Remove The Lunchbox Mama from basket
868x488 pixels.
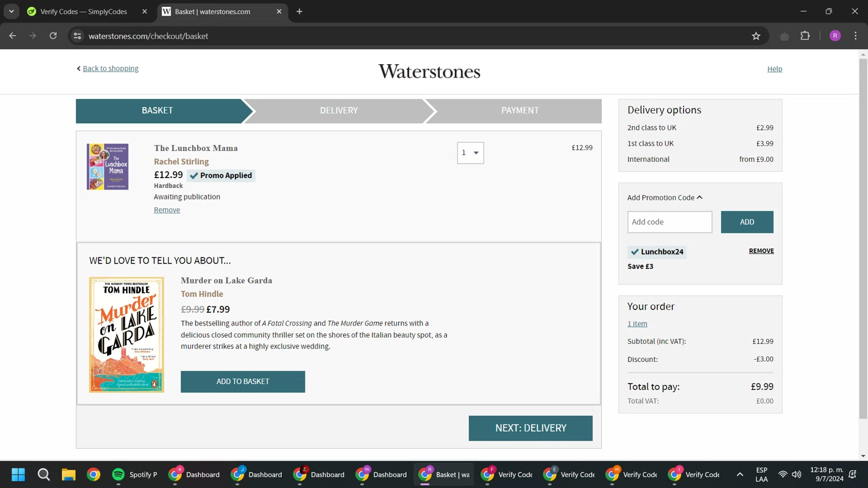(x=167, y=210)
